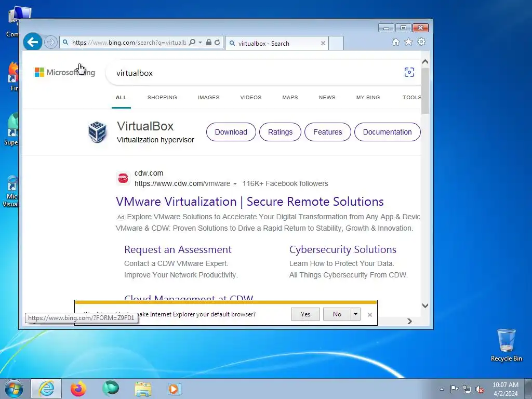Select the Recycle Bin desktop icon

506,345
